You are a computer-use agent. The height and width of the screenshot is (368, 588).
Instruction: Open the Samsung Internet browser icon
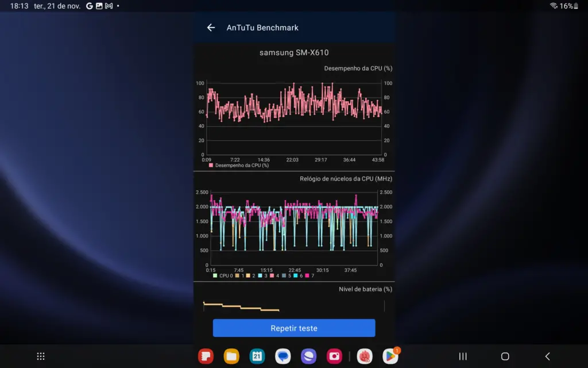click(308, 356)
